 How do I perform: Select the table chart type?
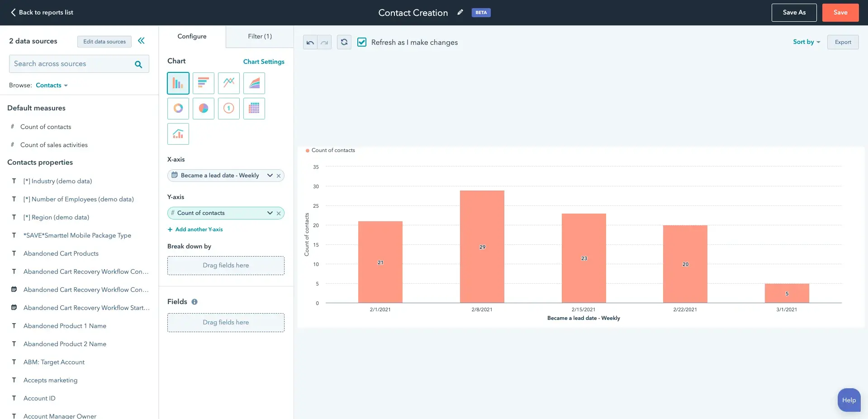point(254,108)
